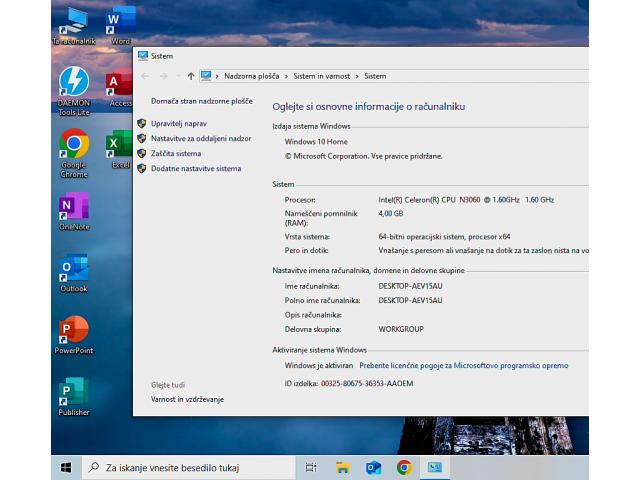Screen dimensions: 640x480
Task: Click the shield icon beside Zaščita sistema
Action: coord(142,153)
